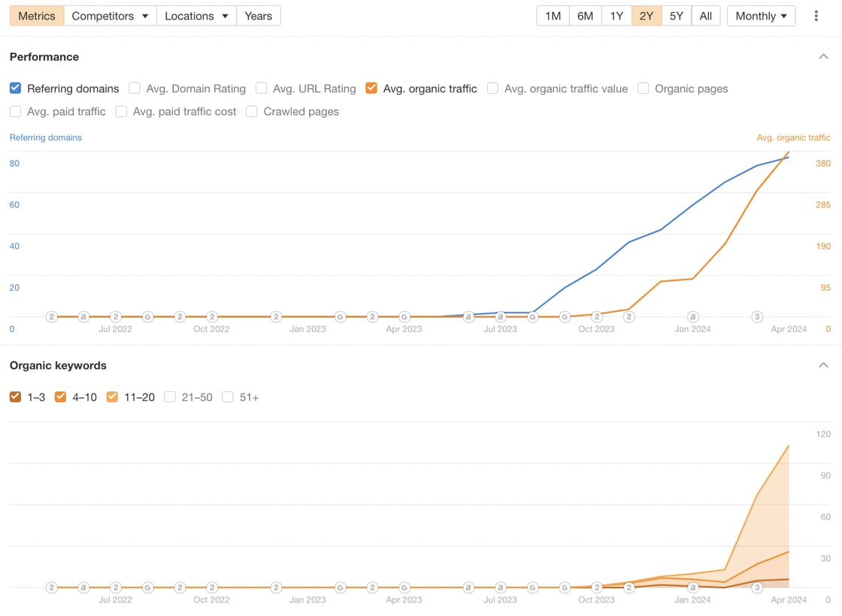Enable the Crawled pages checkbox
Screen dimensions: 842x616
pyautogui.click(x=252, y=111)
